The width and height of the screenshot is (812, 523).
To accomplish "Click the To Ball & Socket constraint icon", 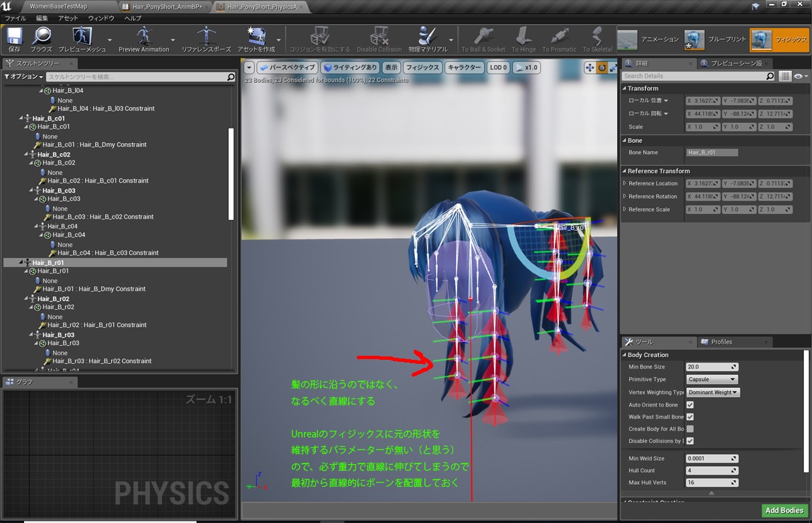I will tap(483, 36).
